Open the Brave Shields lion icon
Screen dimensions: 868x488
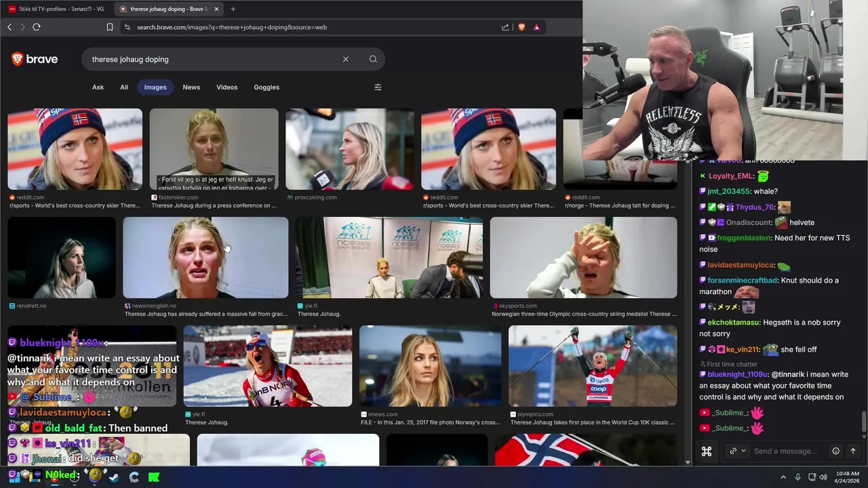521,27
